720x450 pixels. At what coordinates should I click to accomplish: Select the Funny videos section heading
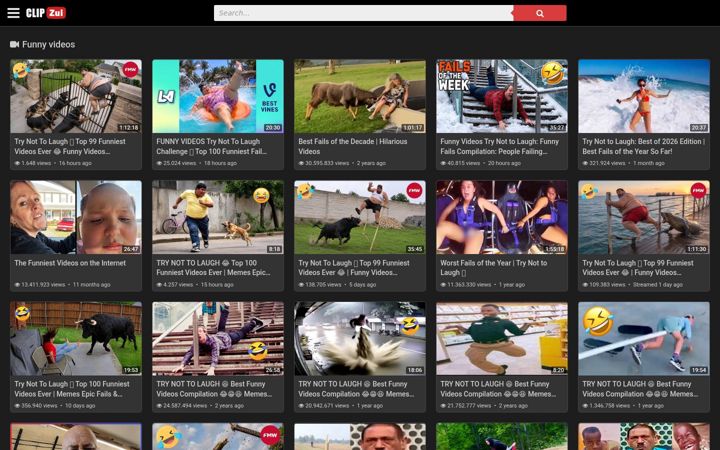coord(49,45)
